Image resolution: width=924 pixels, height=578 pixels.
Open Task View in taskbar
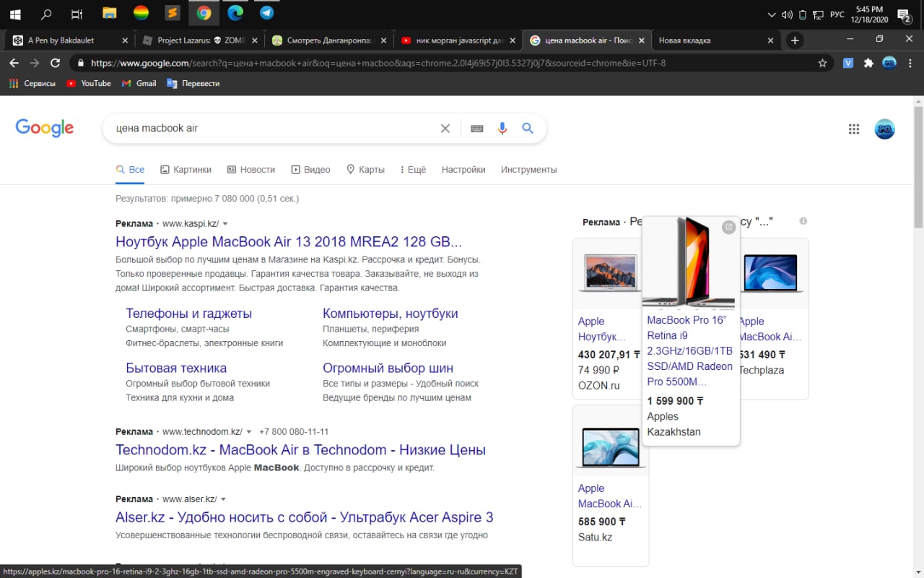click(77, 13)
